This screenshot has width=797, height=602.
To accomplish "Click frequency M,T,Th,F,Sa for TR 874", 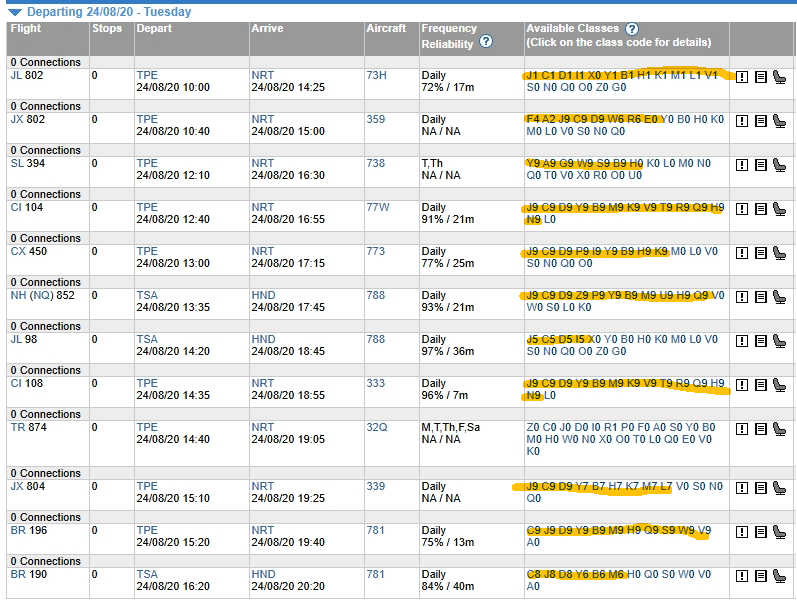I will 450,427.
